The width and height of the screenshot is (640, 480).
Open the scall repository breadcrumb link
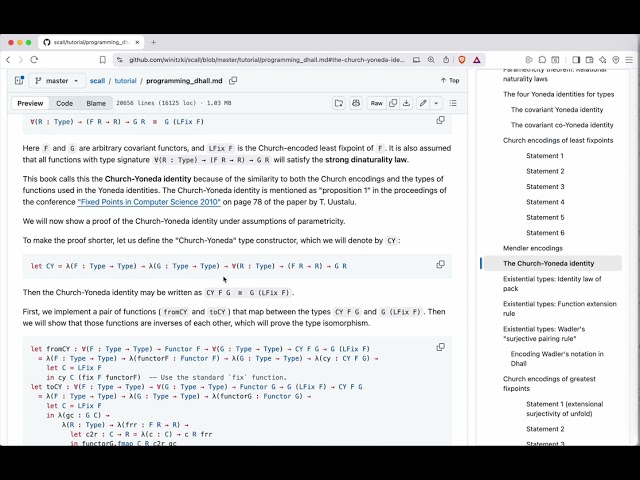click(x=97, y=80)
